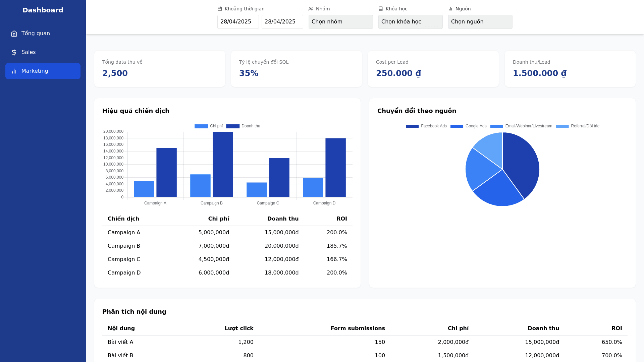Click the home icon beside Tổng quan
This screenshot has height=362, width=644.
point(14,34)
